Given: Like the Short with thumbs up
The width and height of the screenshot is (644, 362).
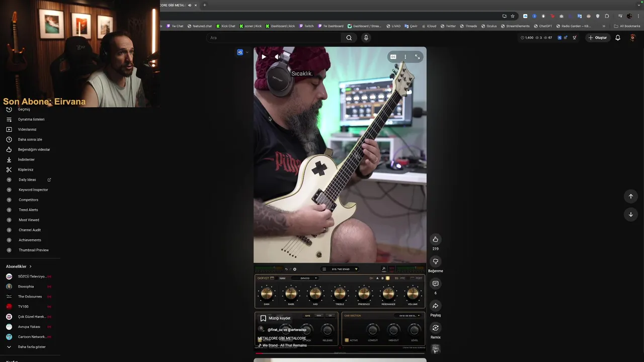Looking at the screenshot, I should (x=435, y=239).
